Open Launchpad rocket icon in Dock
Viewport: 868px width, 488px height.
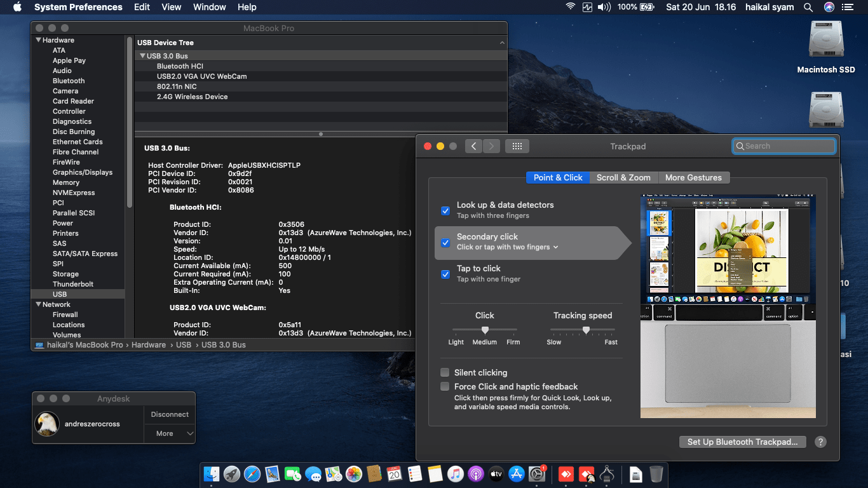(232, 473)
